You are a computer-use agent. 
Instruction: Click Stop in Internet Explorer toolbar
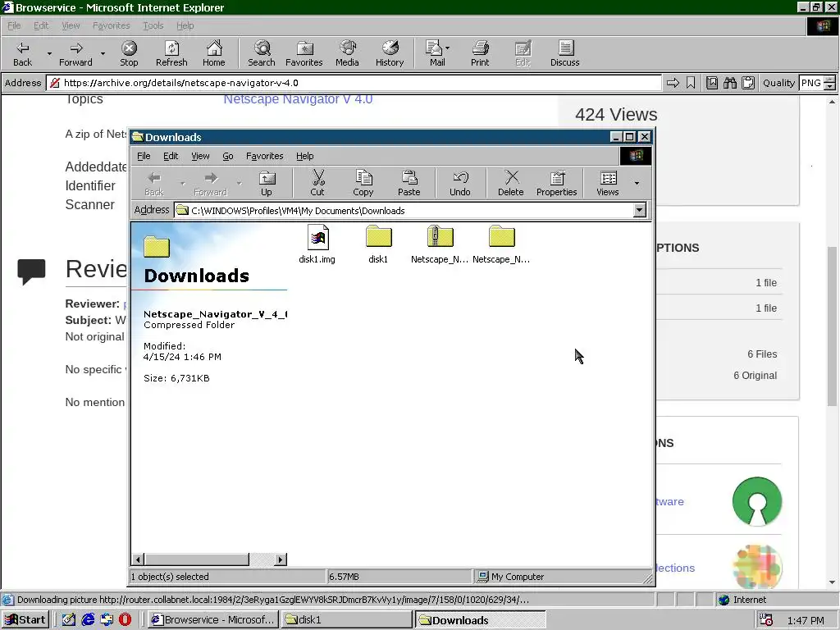[x=129, y=53]
